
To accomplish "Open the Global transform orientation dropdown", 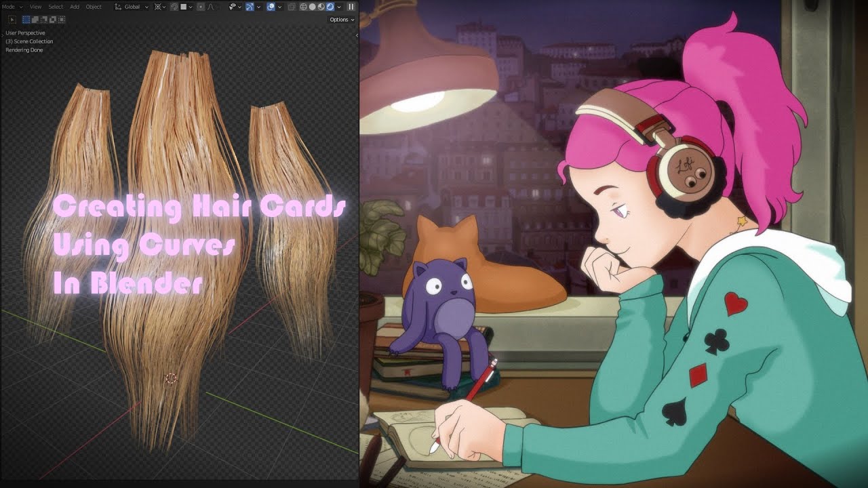I will 132,7.
